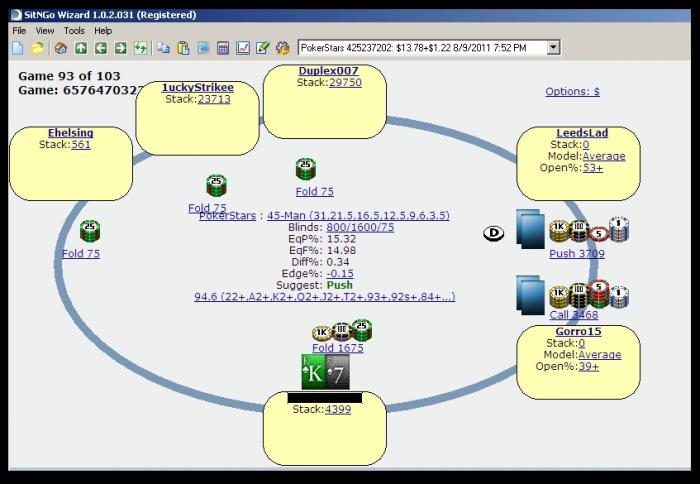The image size is (700, 484).
Task: Edit hero's stack value 4399
Action: click(338, 409)
